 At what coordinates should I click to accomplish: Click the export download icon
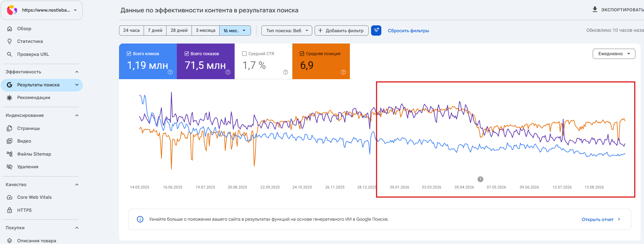click(x=595, y=9)
